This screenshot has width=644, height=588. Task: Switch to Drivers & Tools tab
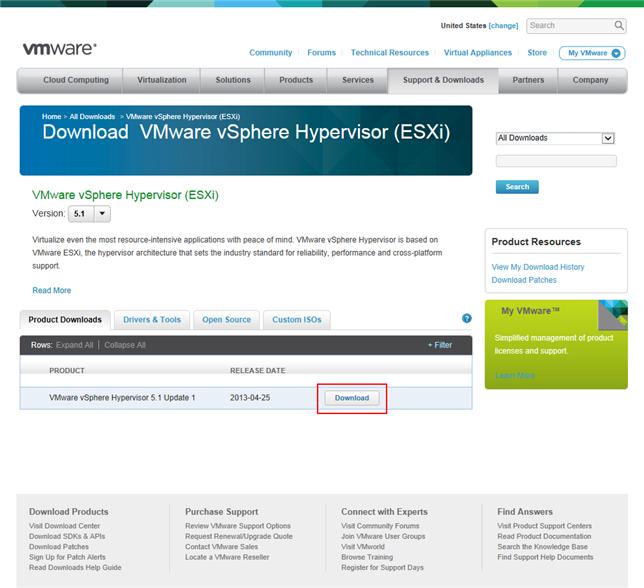152,319
